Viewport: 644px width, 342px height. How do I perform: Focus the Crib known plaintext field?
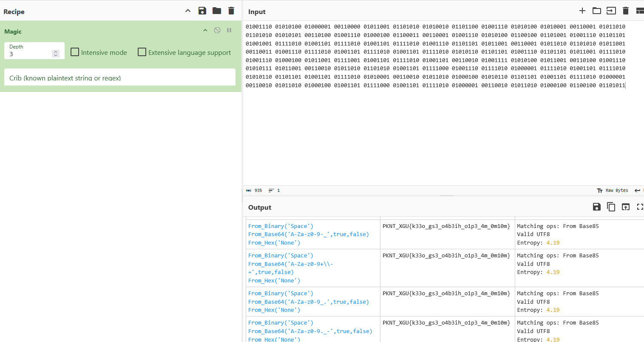pos(120,78)
